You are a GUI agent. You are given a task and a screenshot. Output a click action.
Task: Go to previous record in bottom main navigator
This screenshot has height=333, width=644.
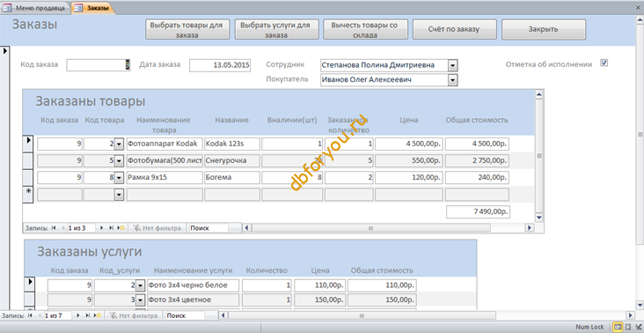(39, 315)
